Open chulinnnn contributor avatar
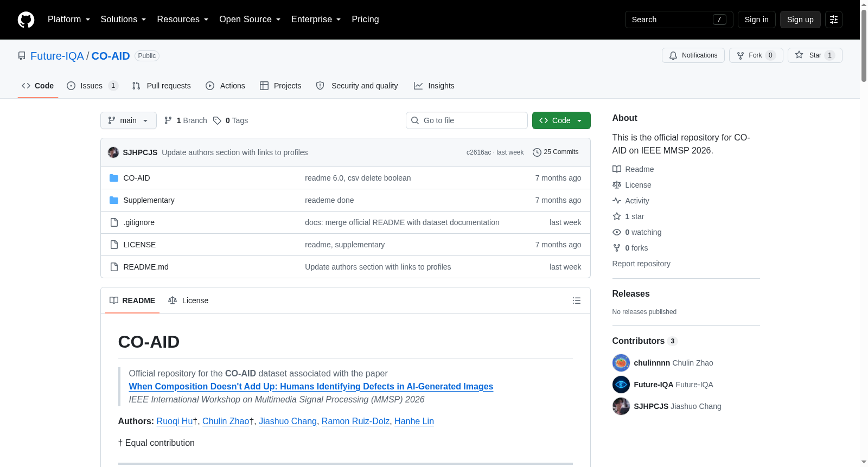 [621, 363]
